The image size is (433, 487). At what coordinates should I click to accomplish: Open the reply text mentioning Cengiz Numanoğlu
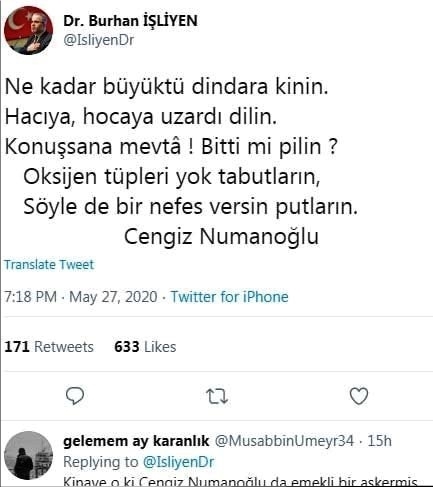pyautogui.click(x=240, y=481)
